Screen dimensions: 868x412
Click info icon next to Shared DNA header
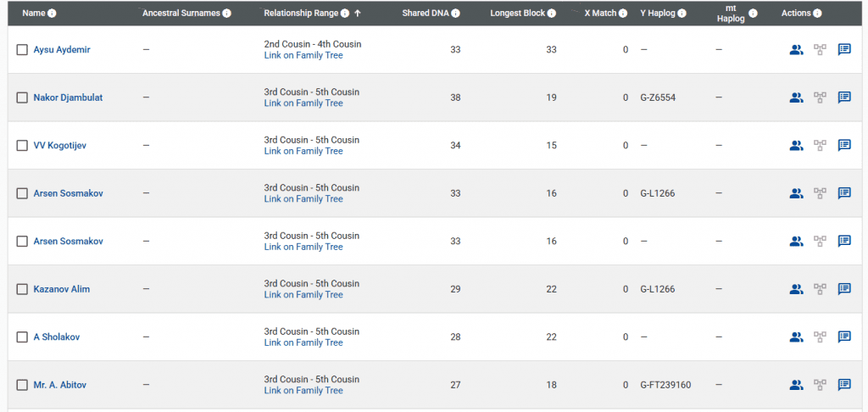457,14
